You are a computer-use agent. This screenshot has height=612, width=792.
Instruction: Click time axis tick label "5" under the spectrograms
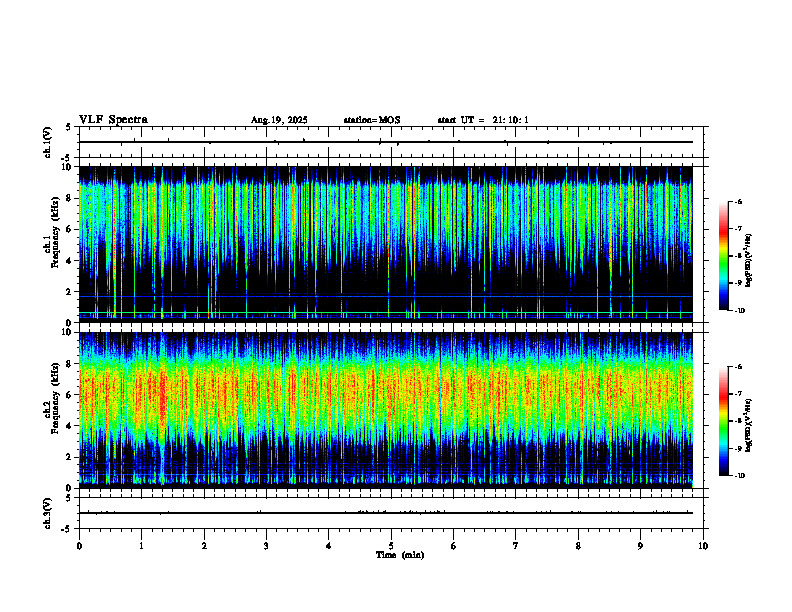coord(391,546)
